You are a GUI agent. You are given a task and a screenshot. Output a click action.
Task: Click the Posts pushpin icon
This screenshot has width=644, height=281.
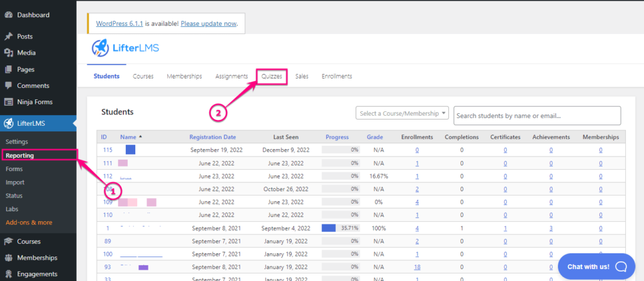(x=8, y=36)
